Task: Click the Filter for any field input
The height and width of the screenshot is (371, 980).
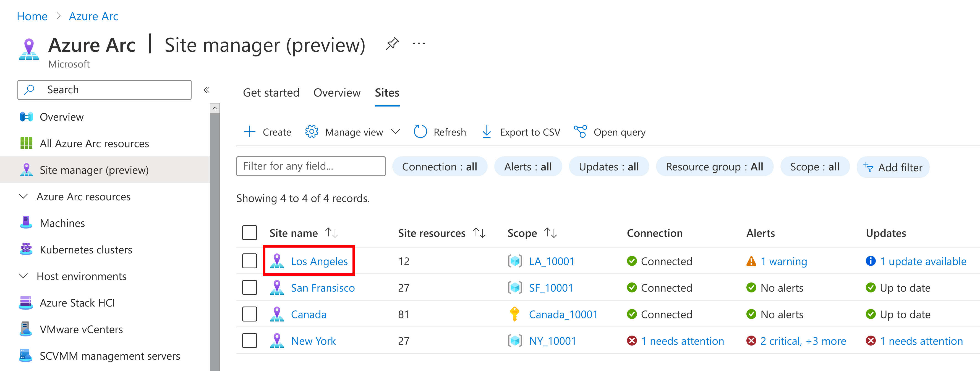Action: (311, 166)
